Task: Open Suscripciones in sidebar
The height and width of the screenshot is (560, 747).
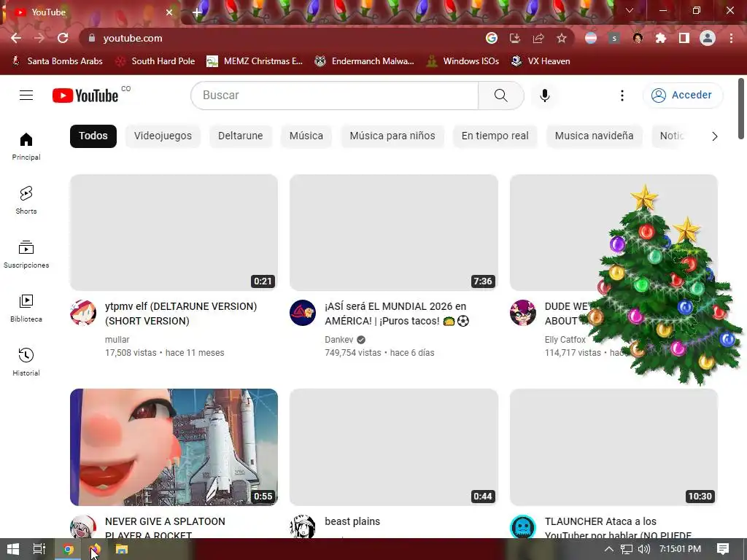Action: [26, 254]
